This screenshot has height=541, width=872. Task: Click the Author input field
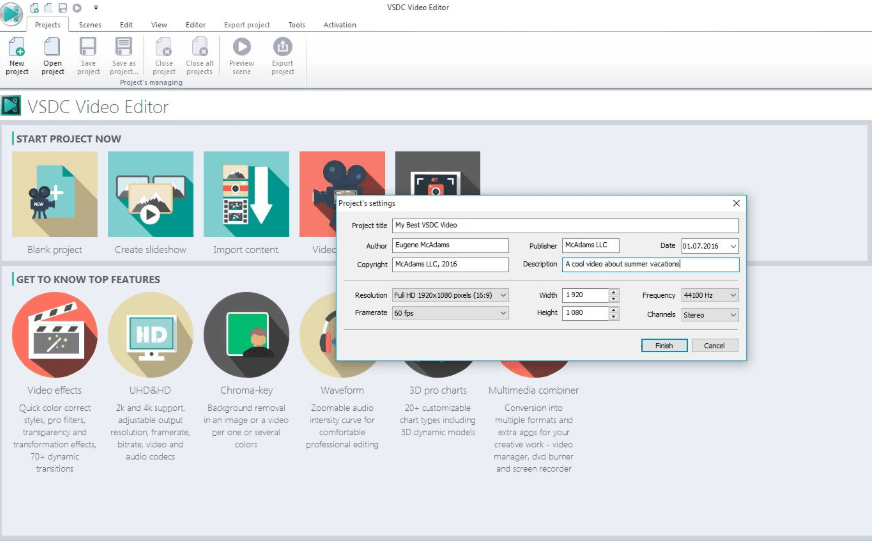(x=450, y=245)
